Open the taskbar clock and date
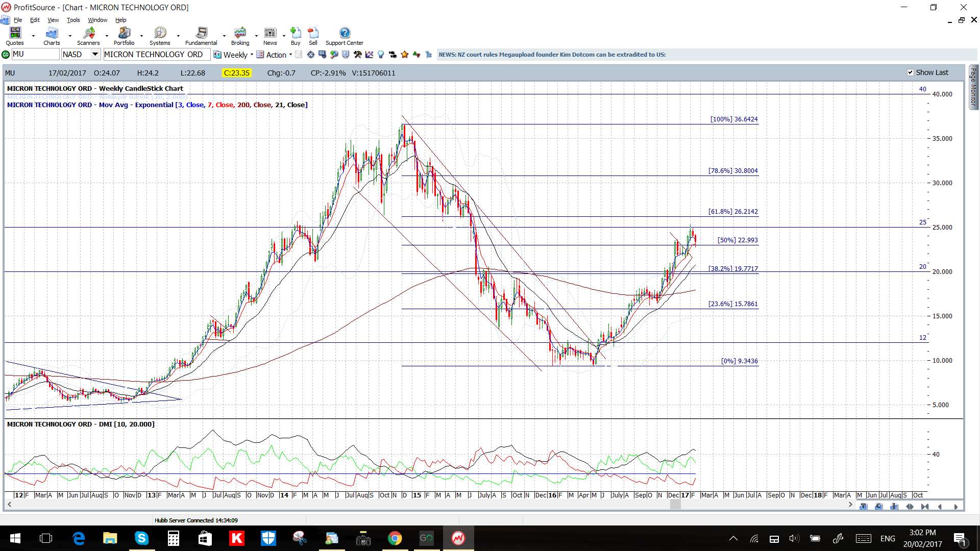Screen dimensions: 980x551 [x=922, y=538]
